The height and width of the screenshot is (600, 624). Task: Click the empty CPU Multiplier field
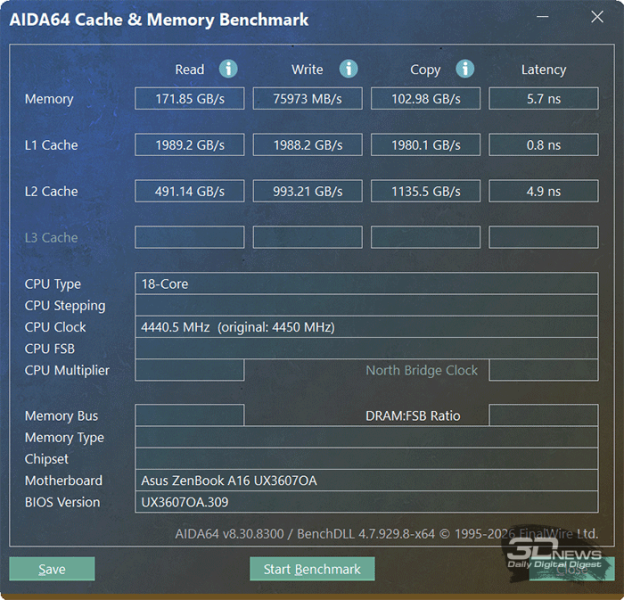(189, 370)
